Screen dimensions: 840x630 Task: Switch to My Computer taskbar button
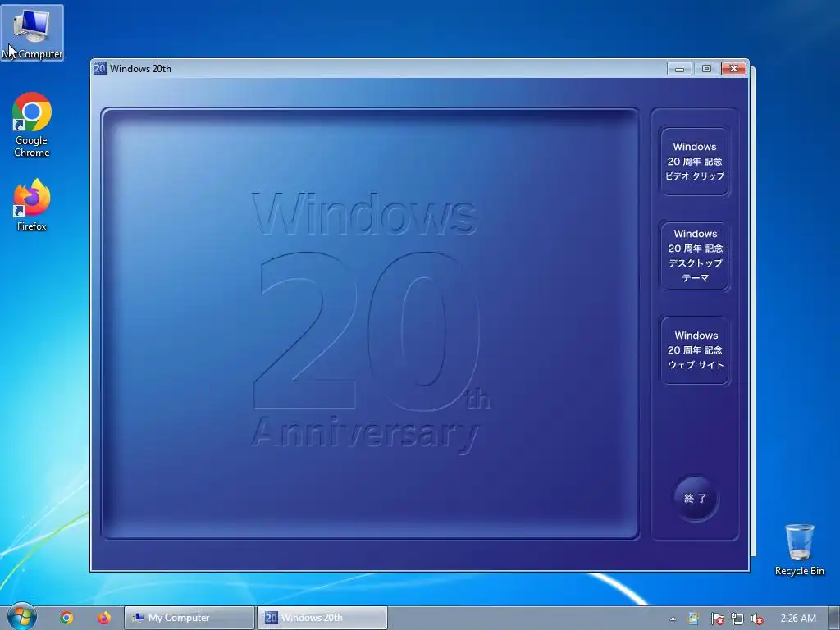pos(189,618)
